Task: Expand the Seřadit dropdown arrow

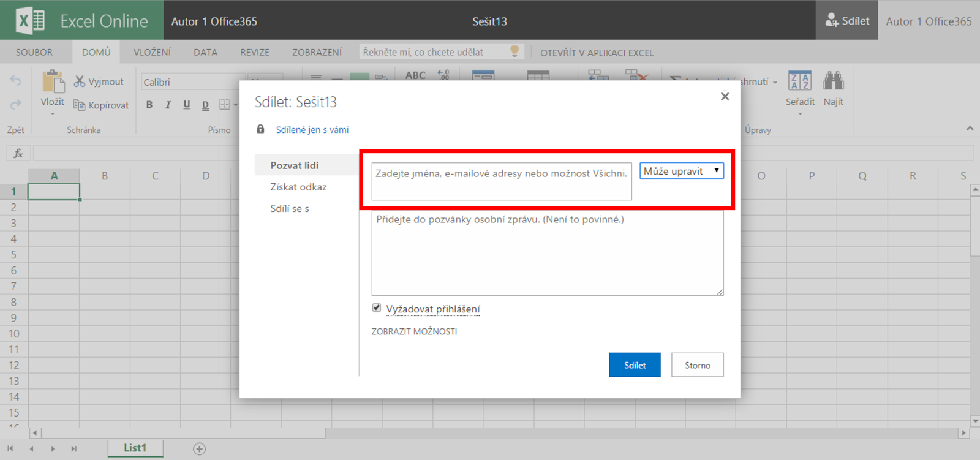Action: [x=800, y=114]
